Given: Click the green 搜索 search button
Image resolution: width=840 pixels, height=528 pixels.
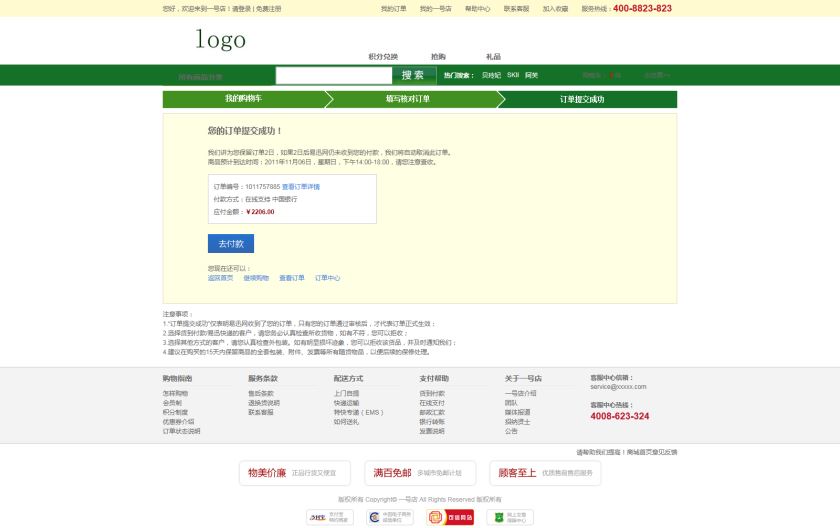Looking at the screenshot, I should click(x=414, y=76).
